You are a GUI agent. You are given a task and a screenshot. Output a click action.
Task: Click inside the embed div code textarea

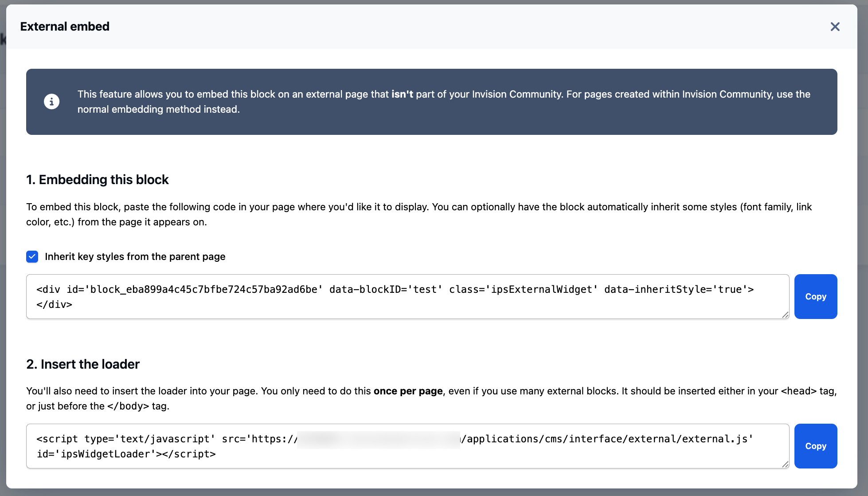coord(408,296)
